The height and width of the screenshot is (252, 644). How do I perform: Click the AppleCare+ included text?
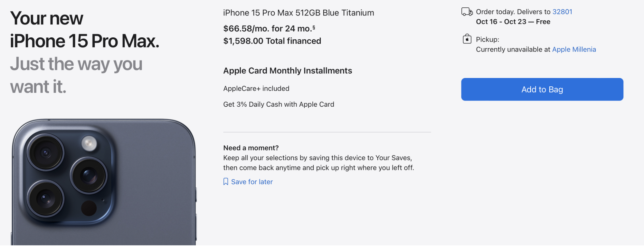(256, 88)
